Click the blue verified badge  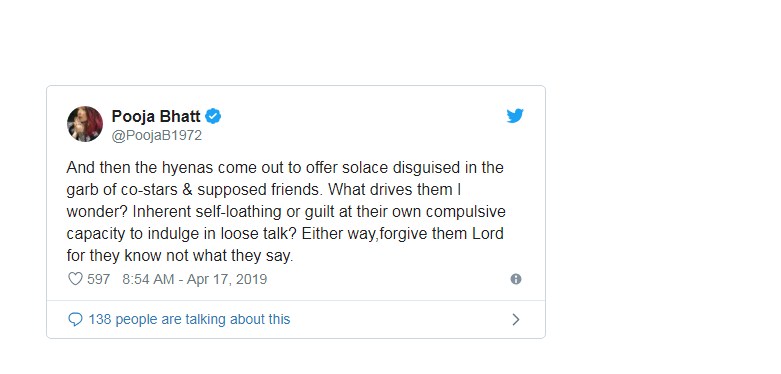pos(213,117)
